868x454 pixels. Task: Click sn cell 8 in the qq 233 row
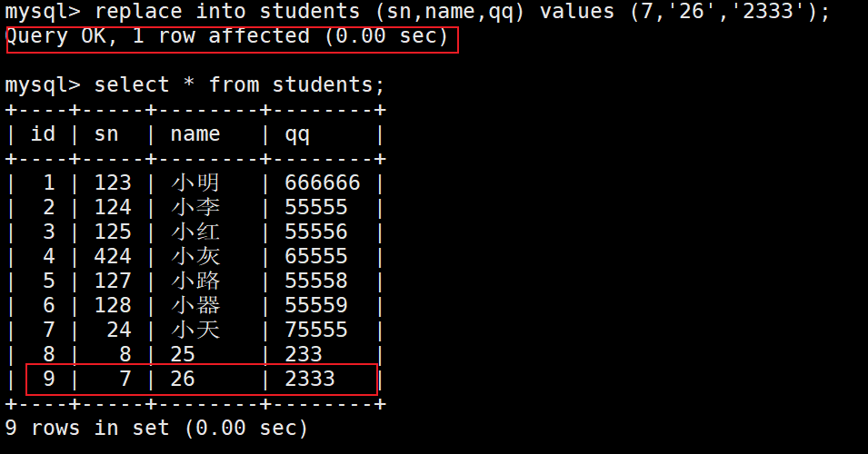tap(125, 354)
